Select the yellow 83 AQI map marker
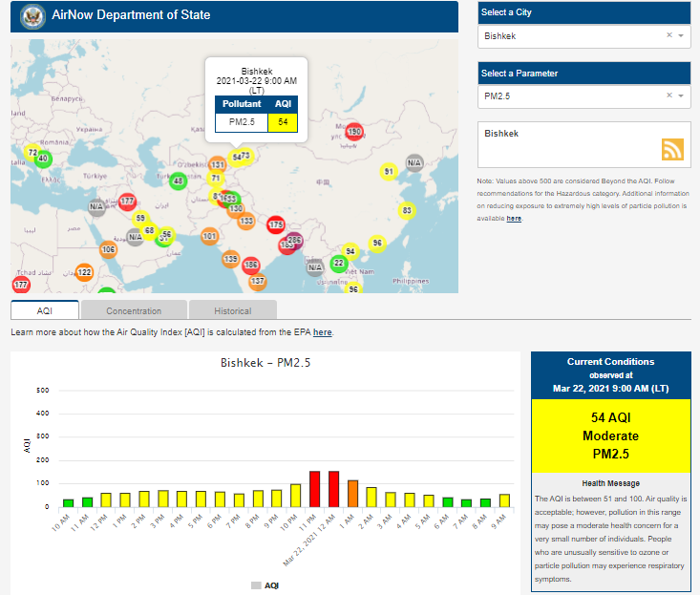The image size is (700, 595). pyautogui.click(x=407, y=211)
